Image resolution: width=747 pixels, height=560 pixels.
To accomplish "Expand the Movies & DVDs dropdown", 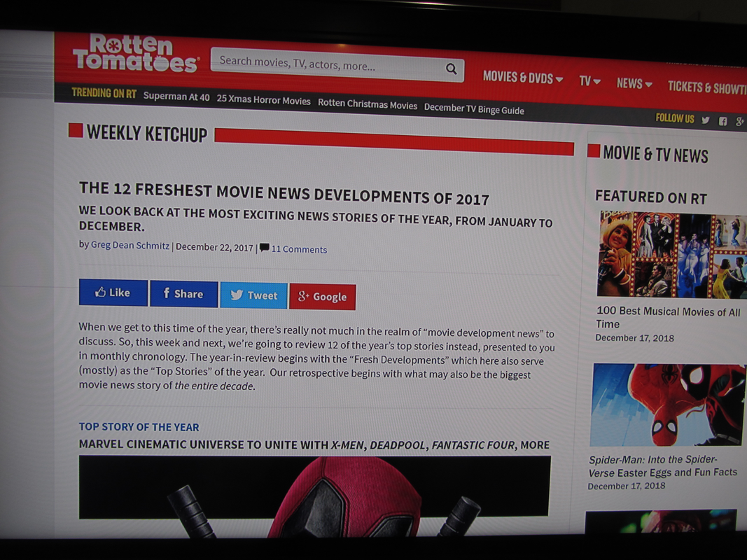I will pyautogui.click(x=522, y=78).
